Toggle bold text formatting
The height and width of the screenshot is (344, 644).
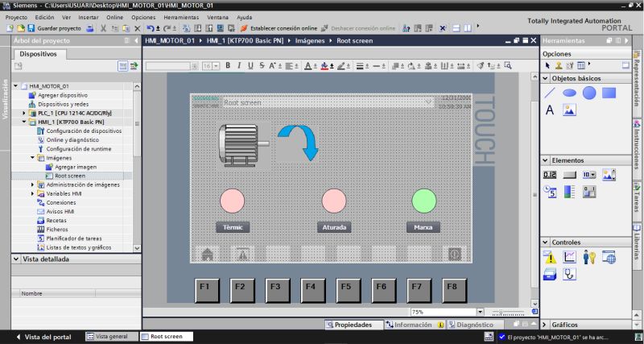click(x=228, y=65)
